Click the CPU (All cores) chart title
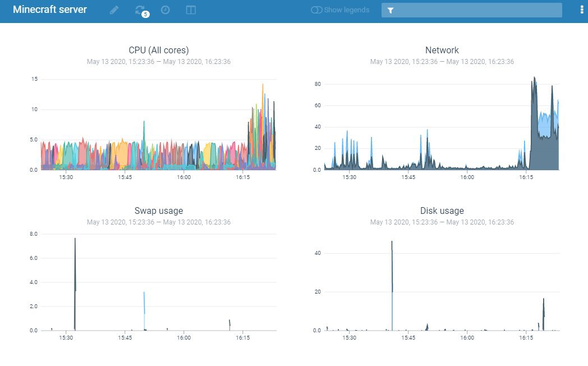588x366 pixels. (159, 51)
